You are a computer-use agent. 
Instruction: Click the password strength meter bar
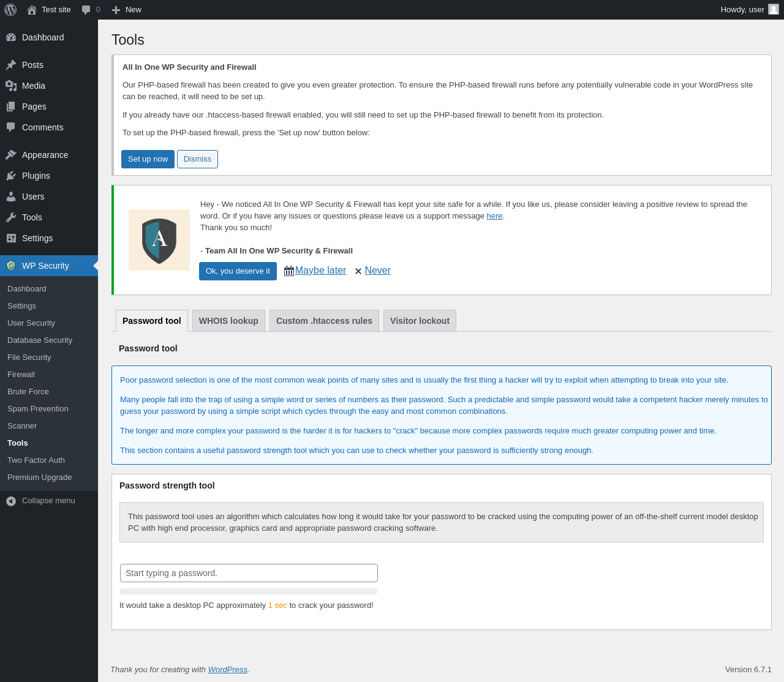[249, 591]
